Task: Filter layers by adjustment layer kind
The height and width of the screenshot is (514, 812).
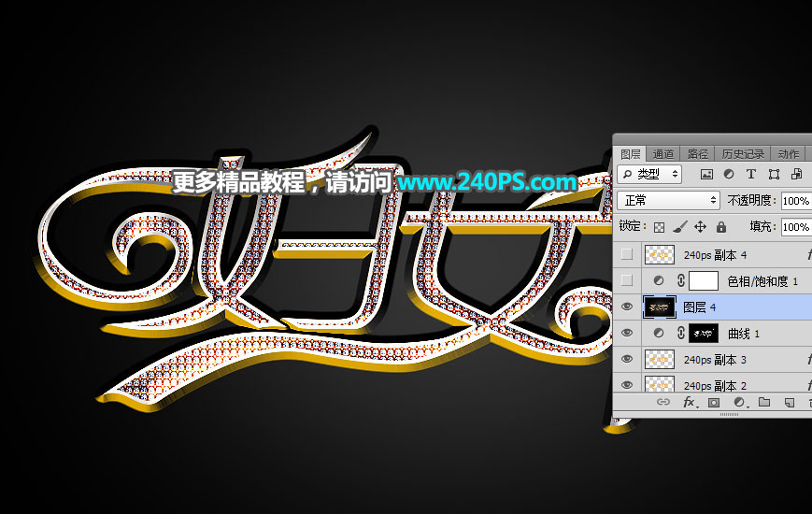Action: click(729, 174)
